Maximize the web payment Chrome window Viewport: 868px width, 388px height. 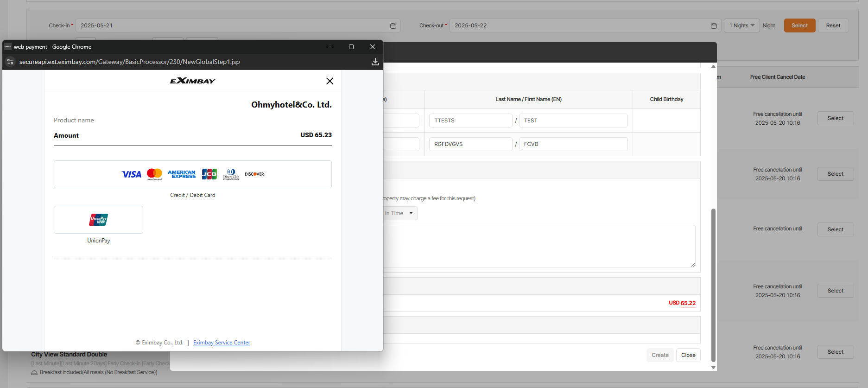point(351,47)
